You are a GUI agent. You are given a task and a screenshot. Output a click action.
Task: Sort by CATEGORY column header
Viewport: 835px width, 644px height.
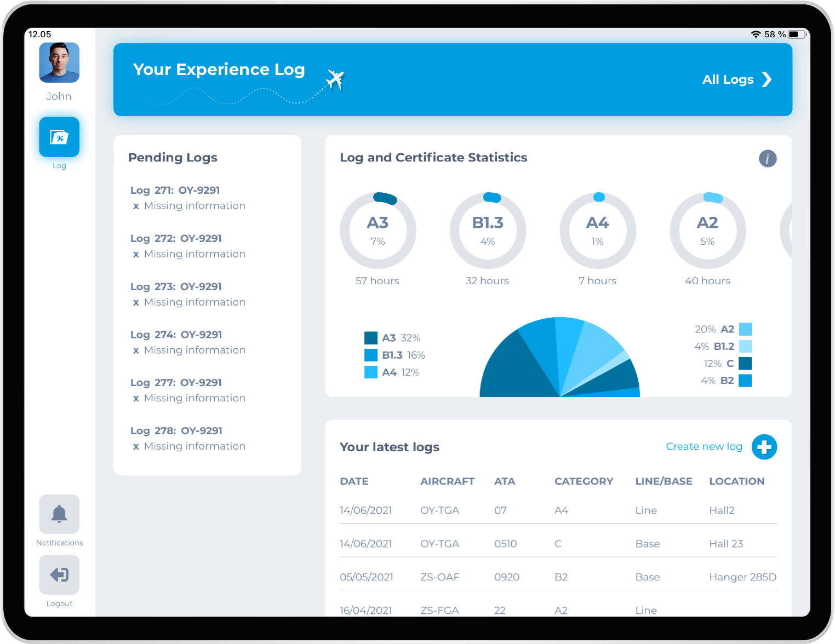pyautogui.click(x=584, y=481)
